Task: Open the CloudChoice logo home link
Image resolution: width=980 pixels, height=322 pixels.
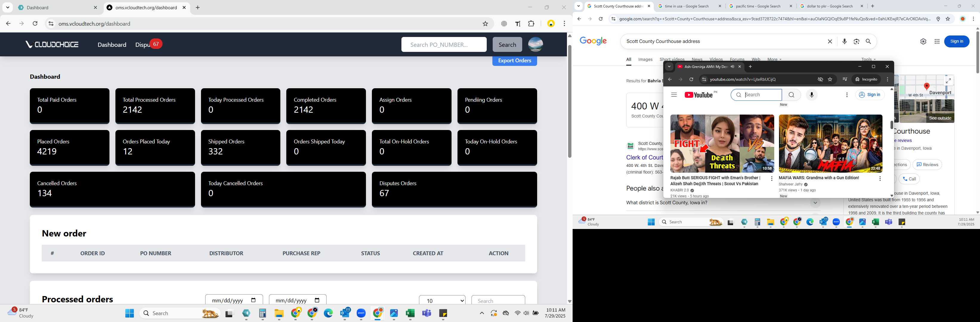Action: point(52,44)
